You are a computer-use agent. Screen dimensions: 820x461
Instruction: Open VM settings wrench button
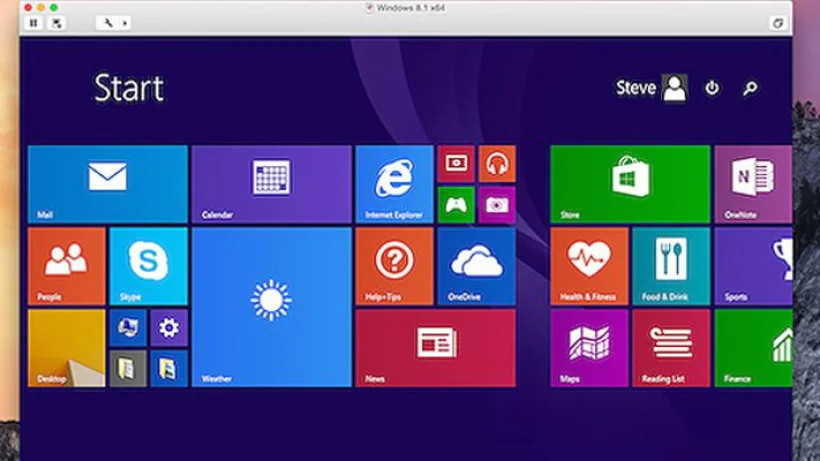108,23
